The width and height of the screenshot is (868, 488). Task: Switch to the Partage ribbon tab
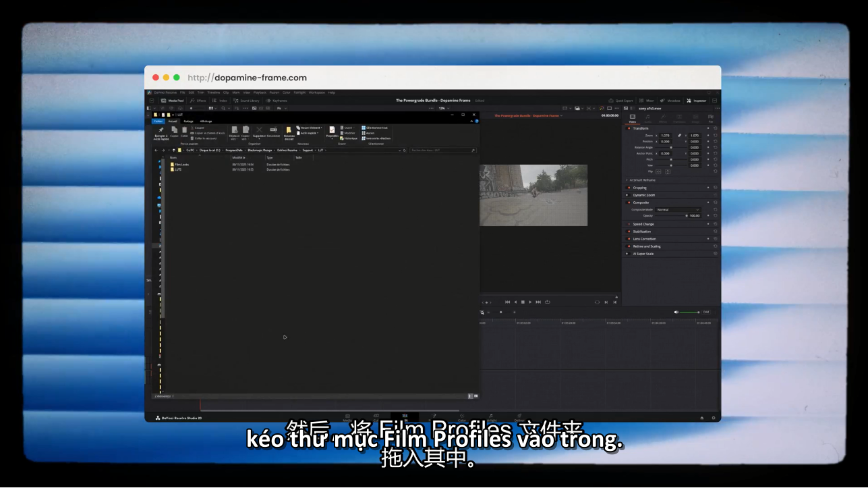click(x=189, y=121)
